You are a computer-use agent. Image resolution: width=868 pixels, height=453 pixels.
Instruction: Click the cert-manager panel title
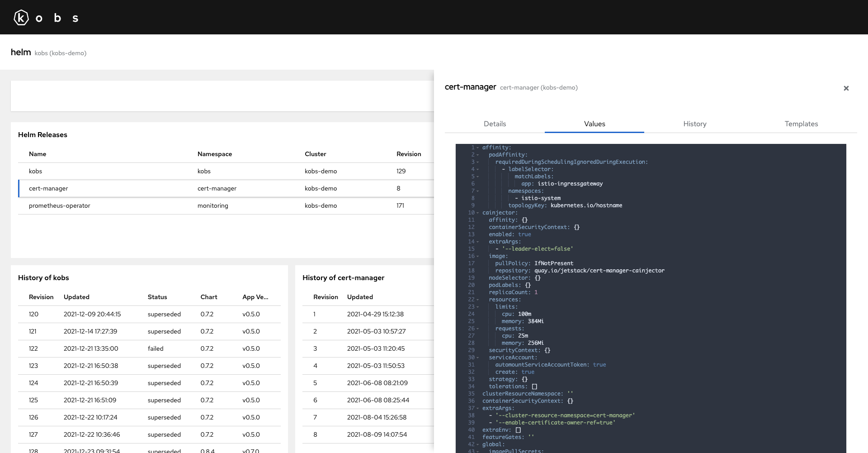(x=471, y=87)
